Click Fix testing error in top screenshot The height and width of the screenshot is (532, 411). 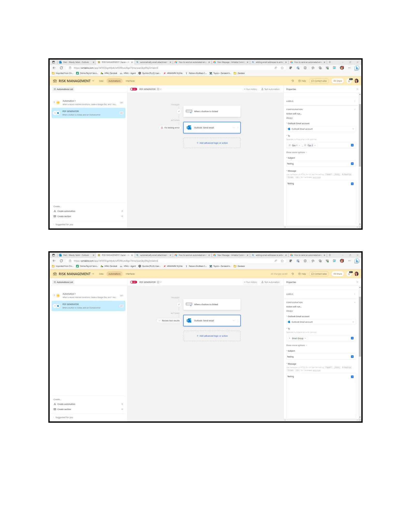click(170, 128)
